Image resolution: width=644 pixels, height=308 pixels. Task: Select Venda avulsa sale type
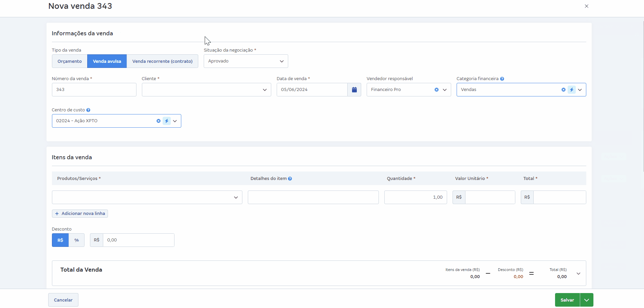click(x=107, y=61)
